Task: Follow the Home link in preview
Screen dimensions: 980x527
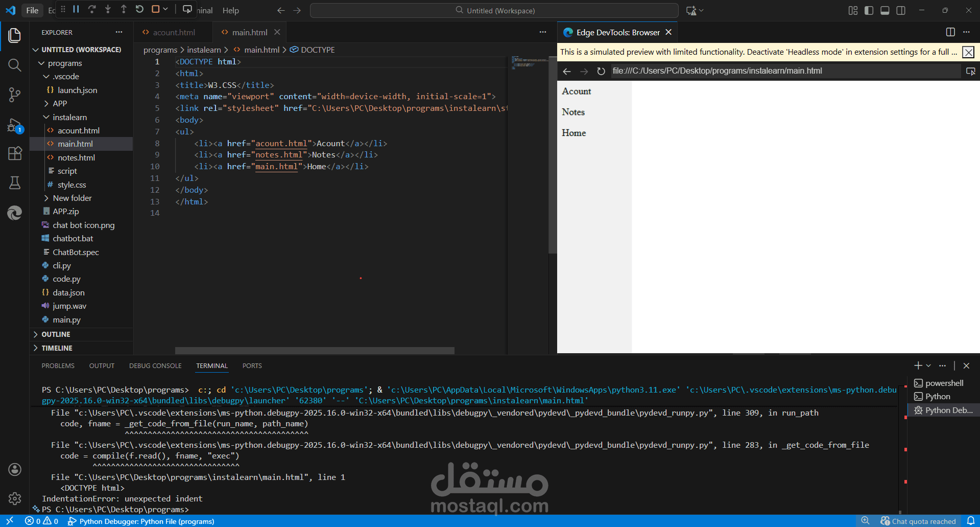Action: pos(574,133)
